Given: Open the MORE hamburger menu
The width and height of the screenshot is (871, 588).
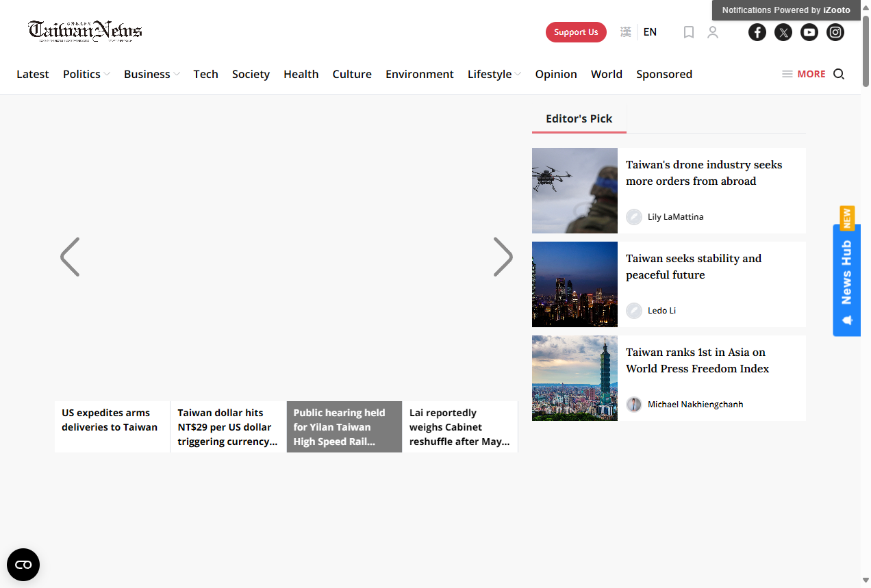Looking at the screenshot, I should coord(803,74).
